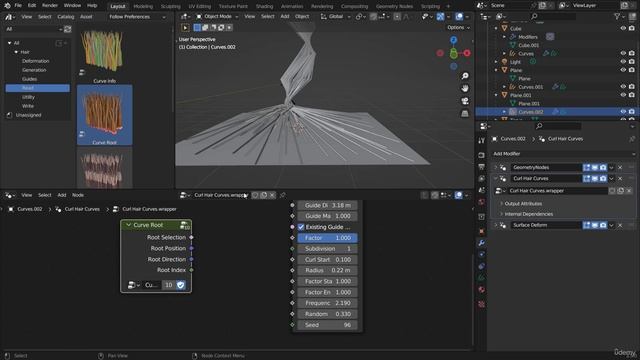
Task: Open the viewport Object menu
Action: [x=302, y=17]
